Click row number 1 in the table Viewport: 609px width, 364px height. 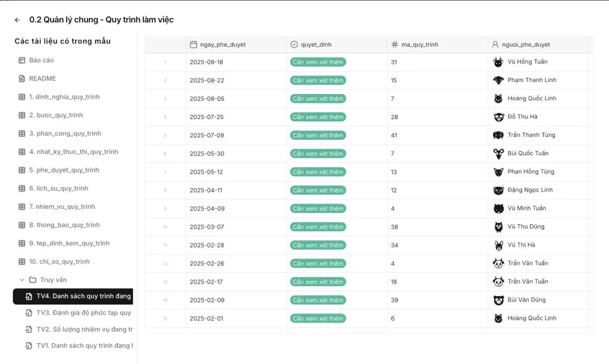pos(165,62)
